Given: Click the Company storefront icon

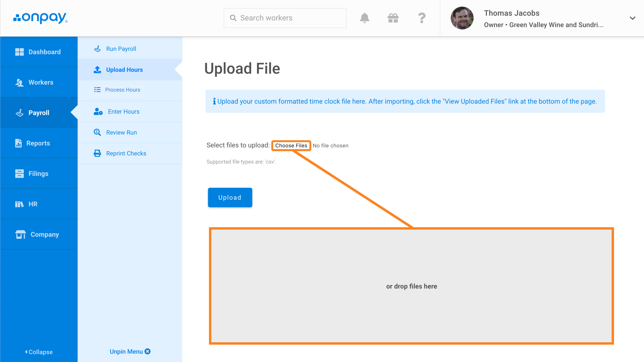Looking at the screenshot, I should click(20, 235).
